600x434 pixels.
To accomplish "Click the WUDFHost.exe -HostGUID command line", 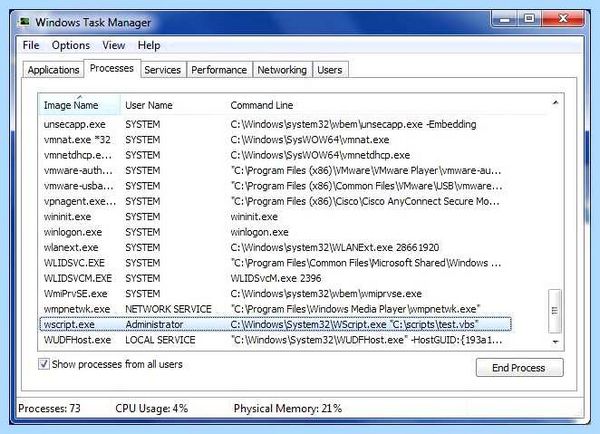I will (367, 340).
